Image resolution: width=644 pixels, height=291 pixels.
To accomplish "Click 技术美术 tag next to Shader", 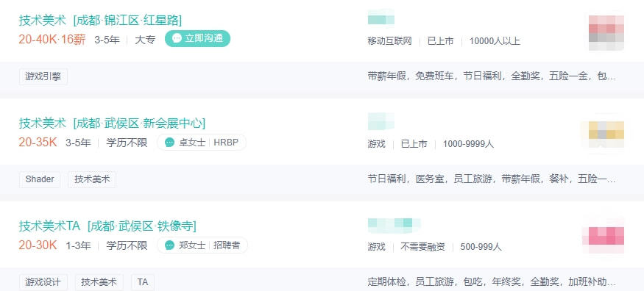I will (92, 179).
